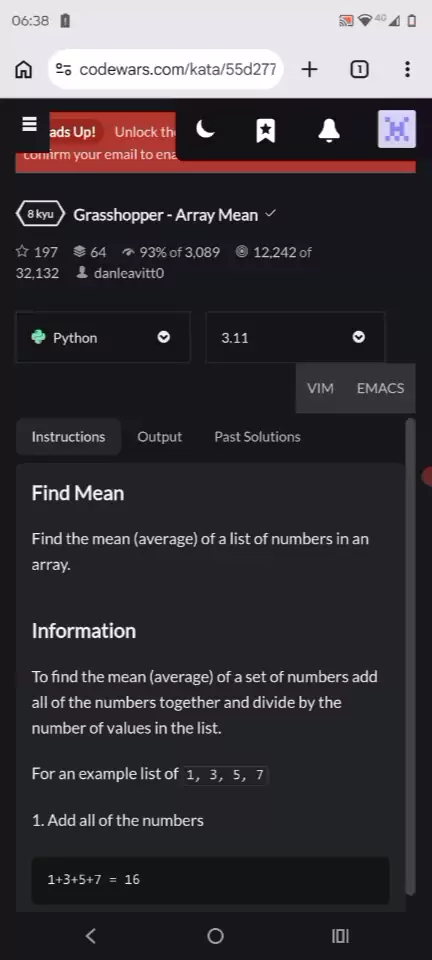Open a new browser tab with plus icon

pyautogui.click(x=310, y=69)
